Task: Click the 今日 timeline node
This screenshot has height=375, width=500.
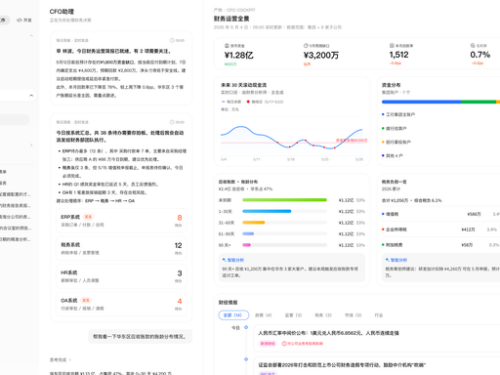Action: point(246,327)
